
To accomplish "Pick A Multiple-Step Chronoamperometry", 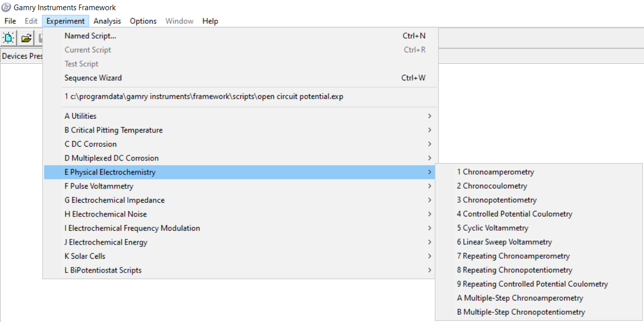I will coord(539,298).
